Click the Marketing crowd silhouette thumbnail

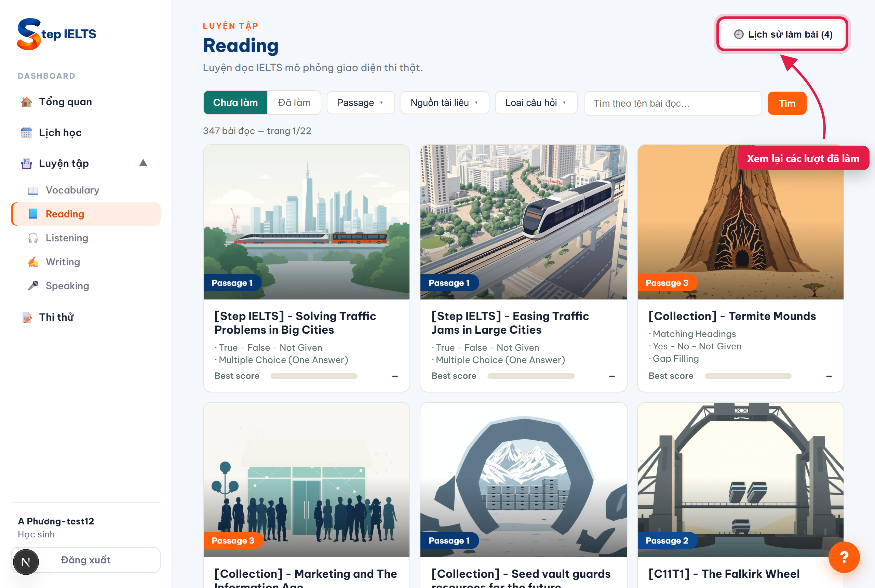tap(306, 480)
